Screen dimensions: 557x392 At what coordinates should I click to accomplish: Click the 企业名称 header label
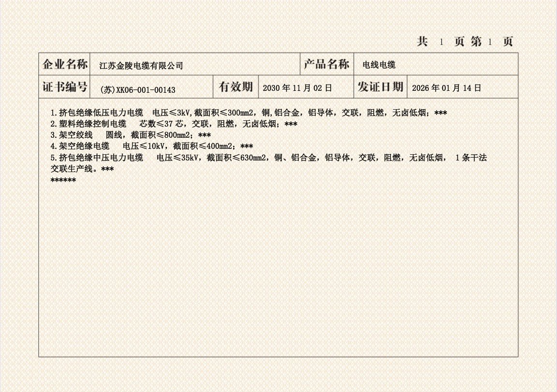(x=65, y=64)
